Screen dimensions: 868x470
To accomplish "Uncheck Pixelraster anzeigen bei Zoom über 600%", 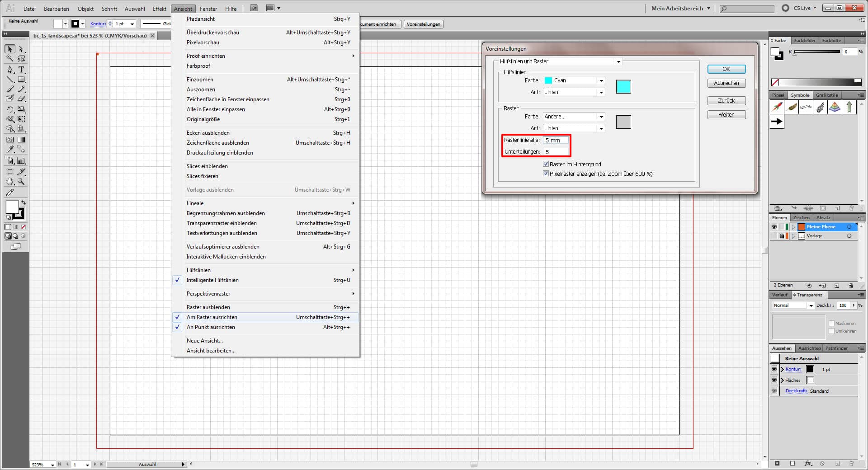I will 546,174.
